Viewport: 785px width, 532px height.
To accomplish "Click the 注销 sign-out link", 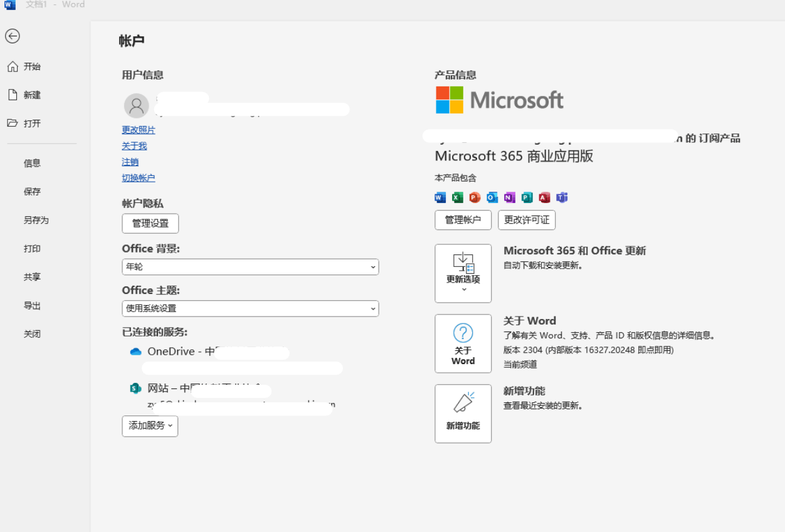I will click(x=130, y=162).
